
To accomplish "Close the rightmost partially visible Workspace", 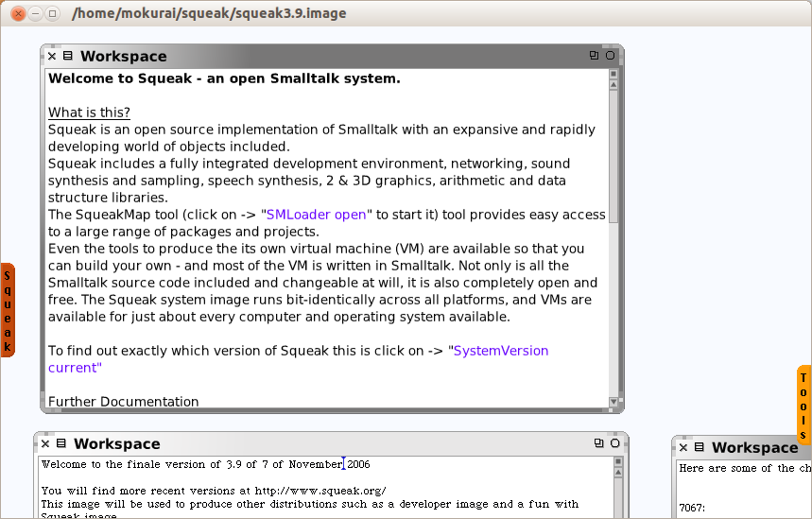I will pyautogui.click(x=683, y=447).
